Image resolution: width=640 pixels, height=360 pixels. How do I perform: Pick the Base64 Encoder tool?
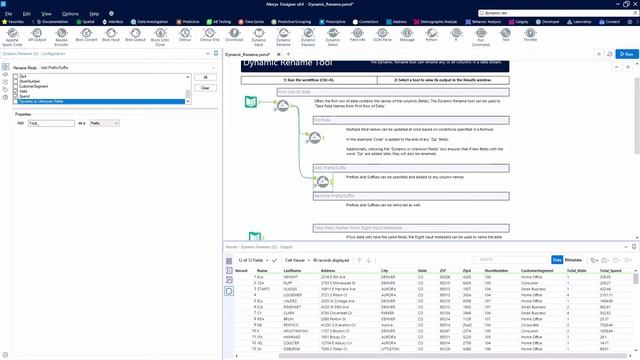tap(61, 36)
